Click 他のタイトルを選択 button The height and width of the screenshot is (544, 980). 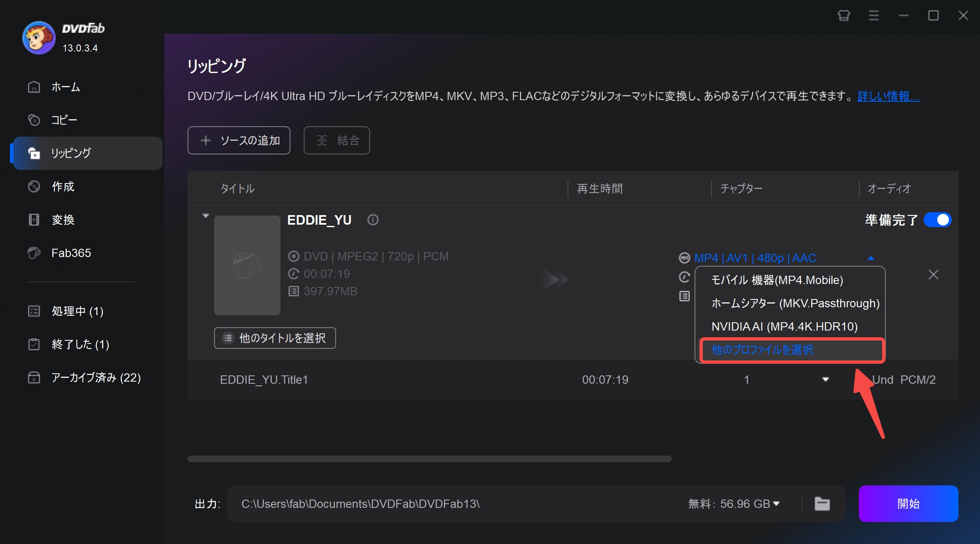[275, 338]
